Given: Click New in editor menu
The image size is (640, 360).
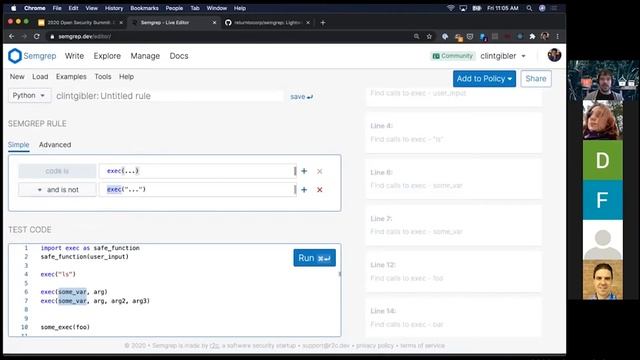Looking at the screenshot, I should pos(17,77).
